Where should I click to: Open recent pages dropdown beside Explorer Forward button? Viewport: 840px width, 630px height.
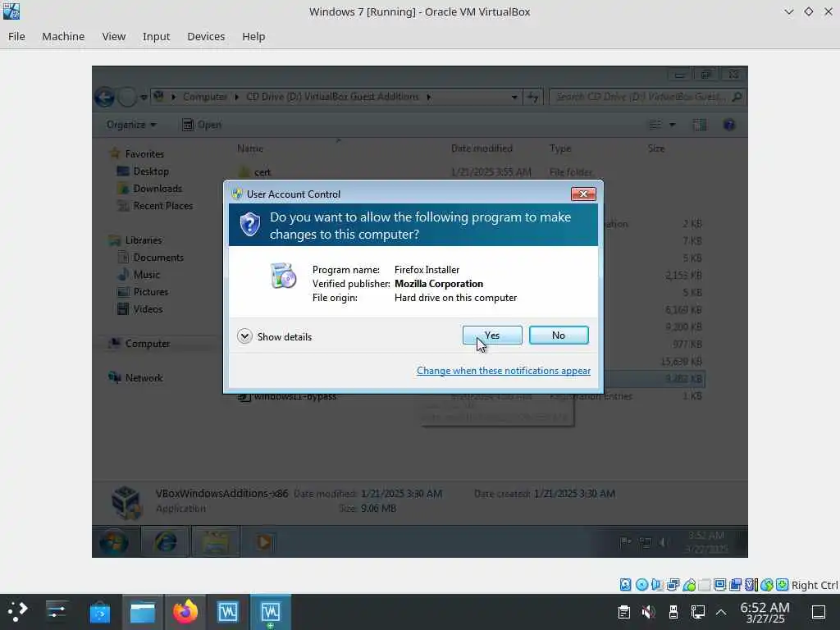coord(144,98)
